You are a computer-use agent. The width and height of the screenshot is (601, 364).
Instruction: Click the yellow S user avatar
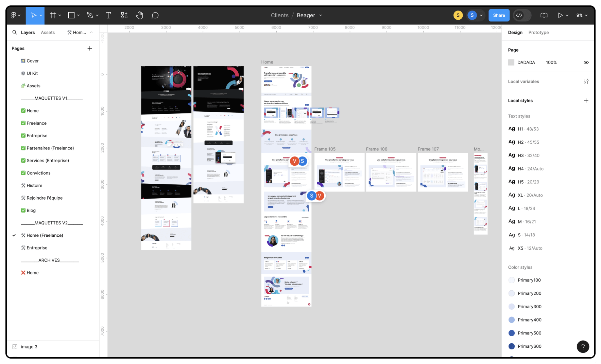tap(458, 15)
